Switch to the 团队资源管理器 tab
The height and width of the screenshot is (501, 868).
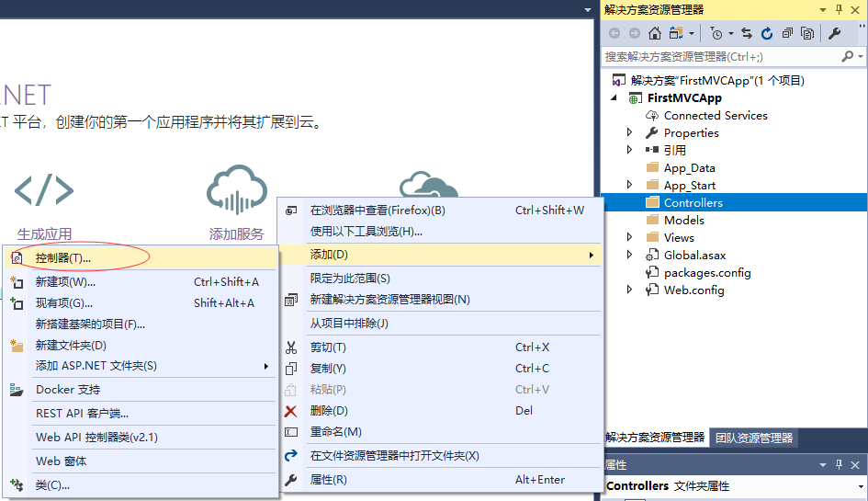click(x=754, y=438)
